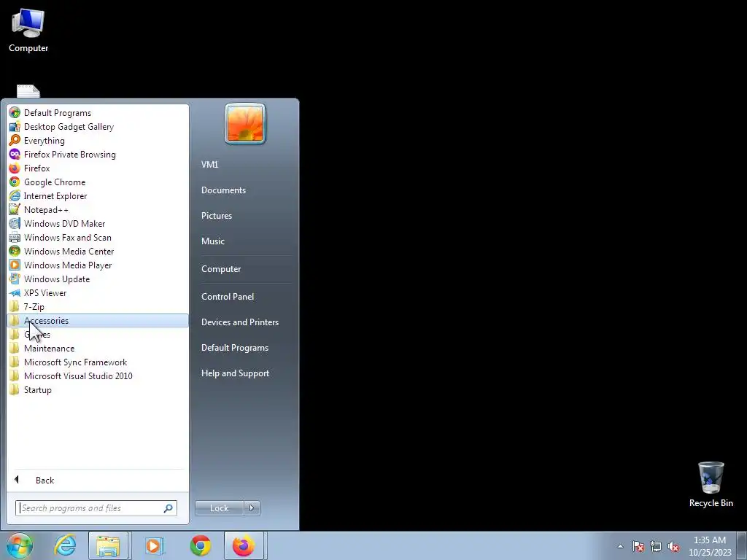Screen dimensions: 747x560
Task: Launch Windows Fax and Scan
Action: [98, 237]
